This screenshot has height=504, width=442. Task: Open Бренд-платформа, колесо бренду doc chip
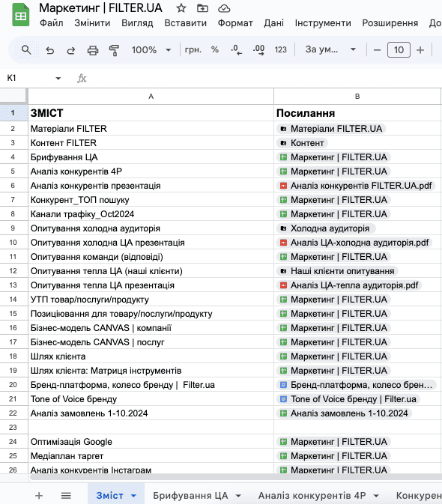356,385
